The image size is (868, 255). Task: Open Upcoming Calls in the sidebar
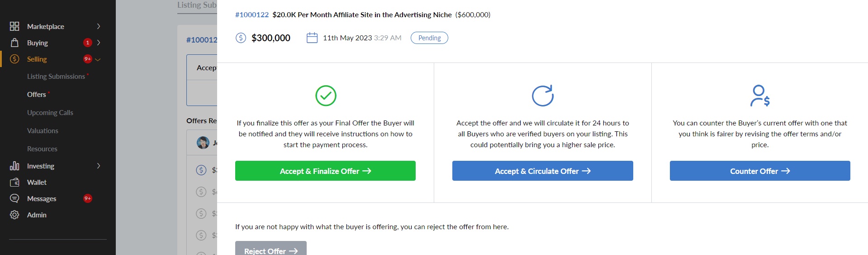pos(50,112)
